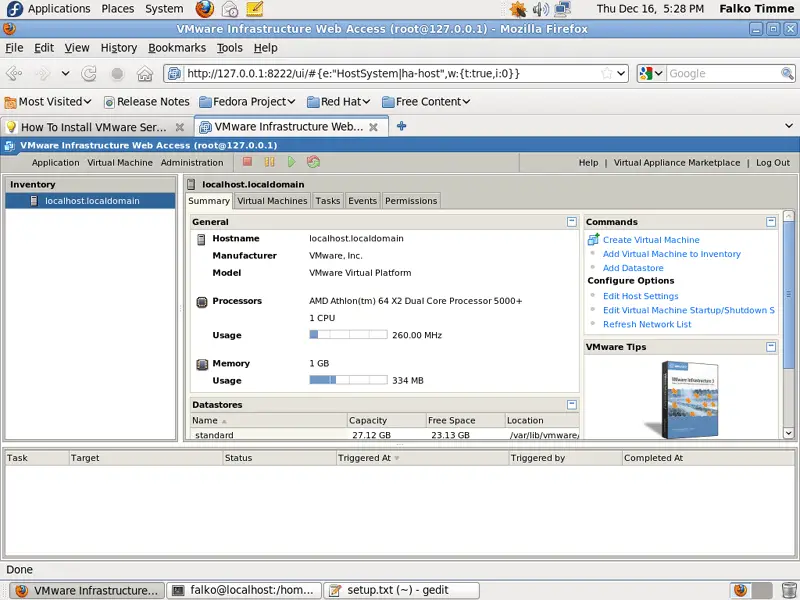Open the Firefox Bookmarks menu
This screenshot has height=600, width=800.
[177, 47]
